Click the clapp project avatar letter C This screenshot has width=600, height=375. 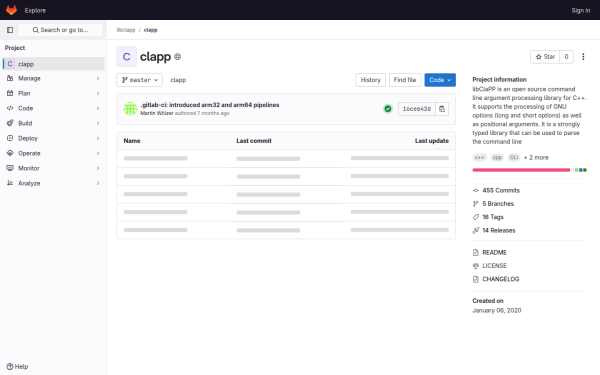[x=127, y=57]
